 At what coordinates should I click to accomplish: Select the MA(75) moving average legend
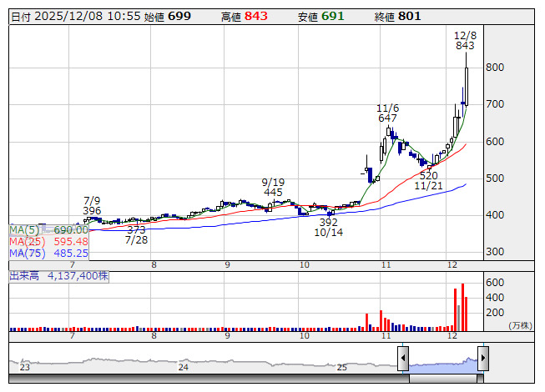(x=48, y=253)
